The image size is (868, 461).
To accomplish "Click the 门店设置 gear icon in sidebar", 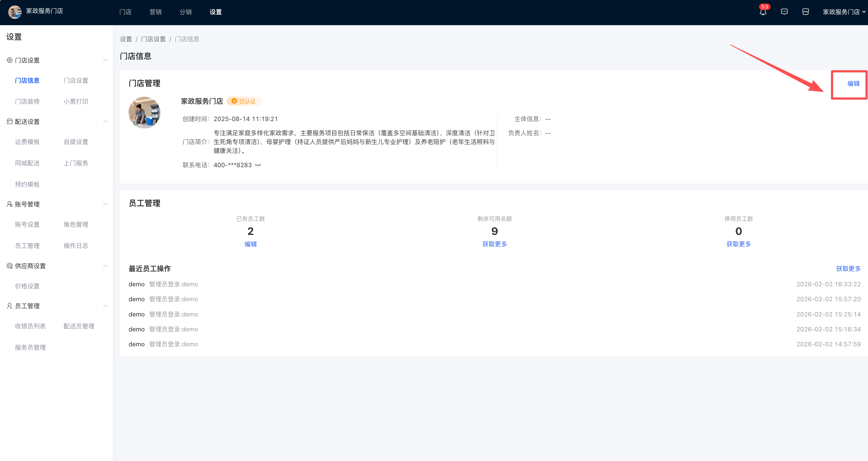I will (9, 60).
